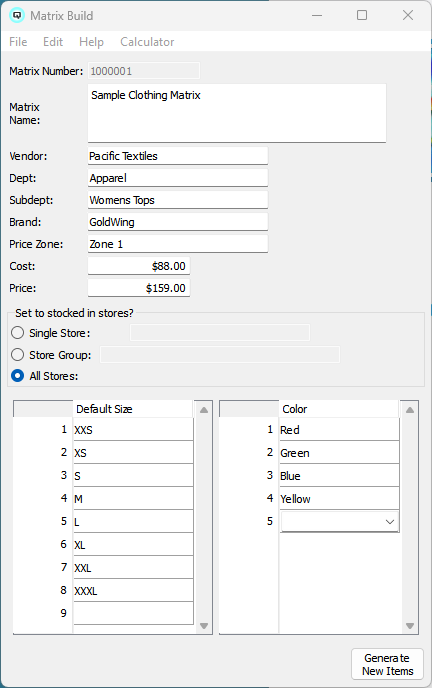The height and width of the screenshot is (688, 432).
Task: Expand the Color row 5 dropdown
Action: point(389,522)
